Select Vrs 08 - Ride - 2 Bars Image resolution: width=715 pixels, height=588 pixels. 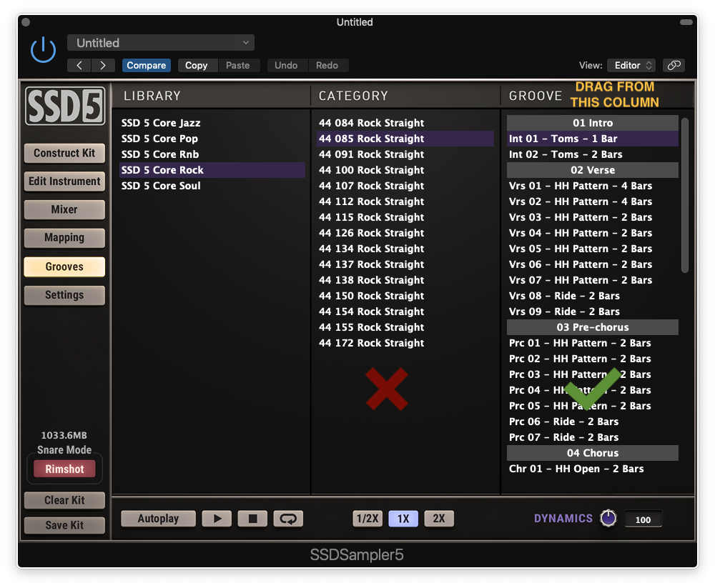point(593,296)
